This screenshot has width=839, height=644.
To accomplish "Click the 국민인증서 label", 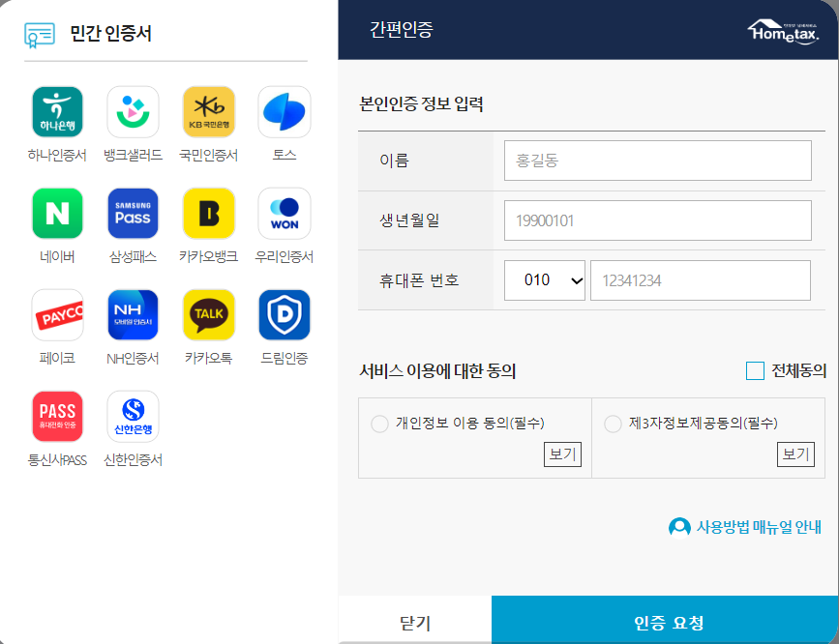I will point(209,155).
